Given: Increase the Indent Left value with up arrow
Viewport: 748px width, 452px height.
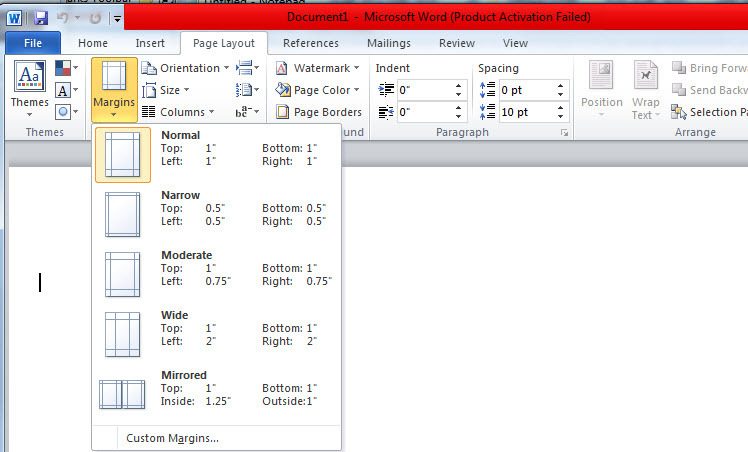Looking at the screenshot, I should coord(458,85).
